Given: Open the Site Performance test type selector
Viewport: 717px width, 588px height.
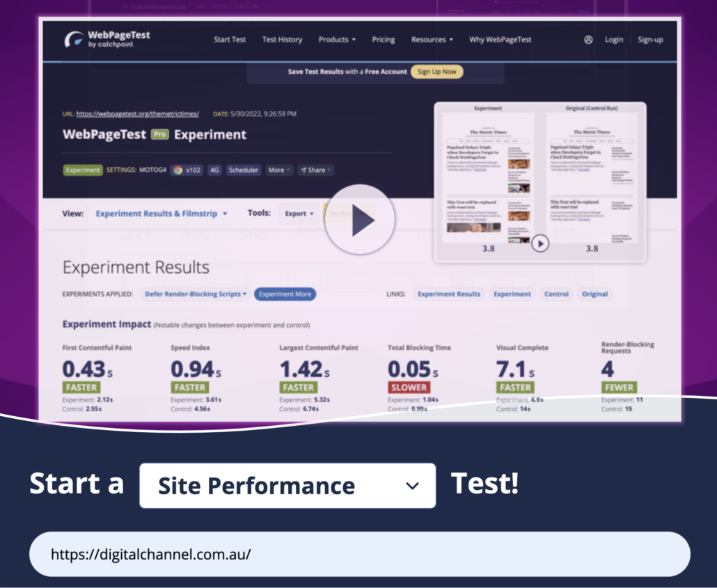Looking at the screenshot, I should pos(287,486).
